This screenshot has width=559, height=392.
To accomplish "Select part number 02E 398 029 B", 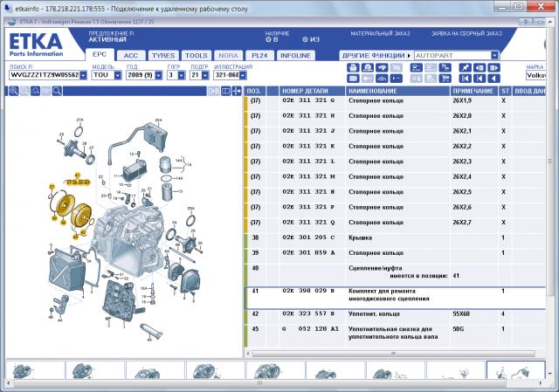I will click(308, 291).
